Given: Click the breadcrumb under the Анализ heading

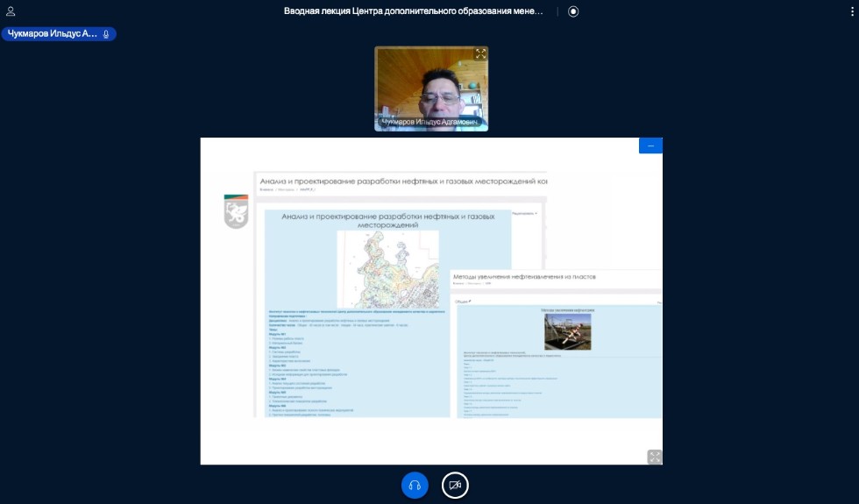Looking at the screenshot, I should [287, 188].
